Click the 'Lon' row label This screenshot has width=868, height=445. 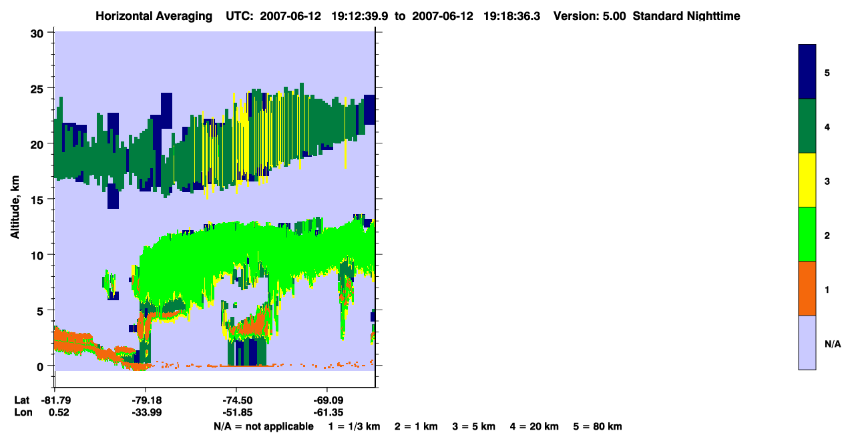pyautogui.click(x=22, y=412)
